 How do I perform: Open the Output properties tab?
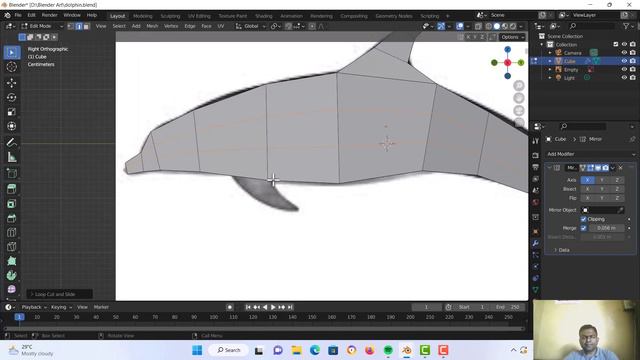(536, 167)
